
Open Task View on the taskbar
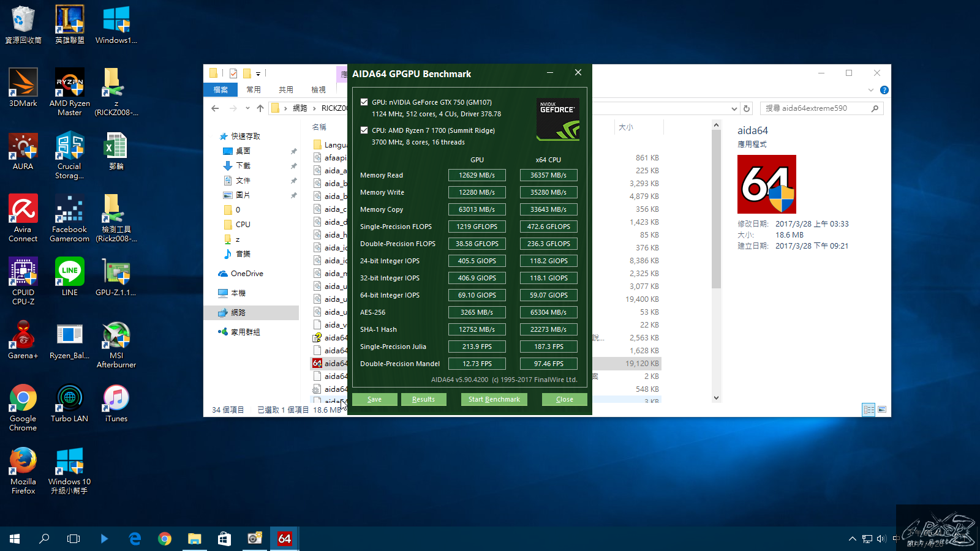pyautogui.click(x=73, y=539)
